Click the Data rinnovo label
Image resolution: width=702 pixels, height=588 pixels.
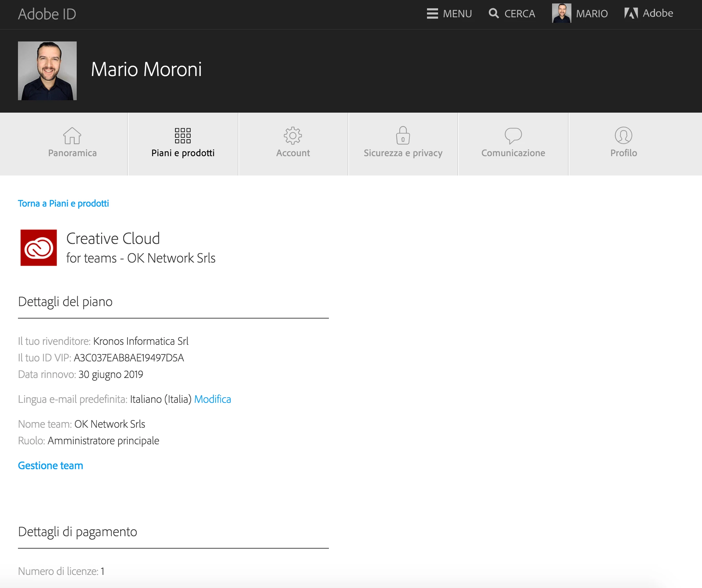pyautogui.click(x=47, y=374)
